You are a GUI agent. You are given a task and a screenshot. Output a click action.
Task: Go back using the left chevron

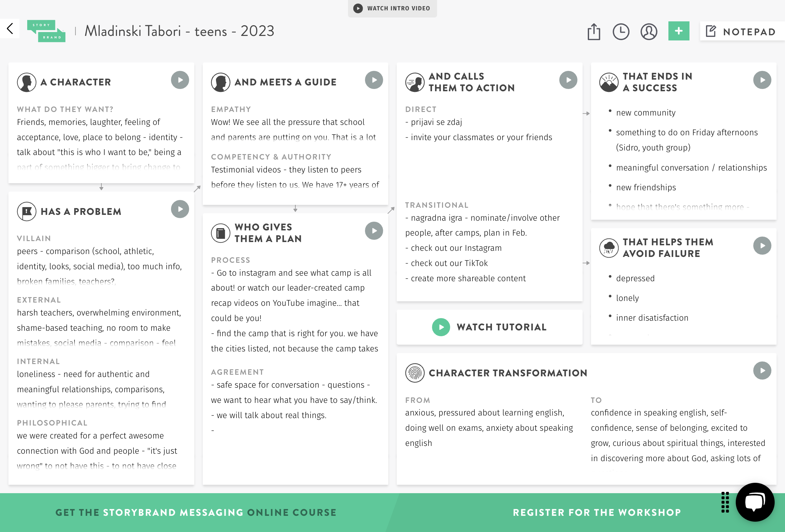10,29
